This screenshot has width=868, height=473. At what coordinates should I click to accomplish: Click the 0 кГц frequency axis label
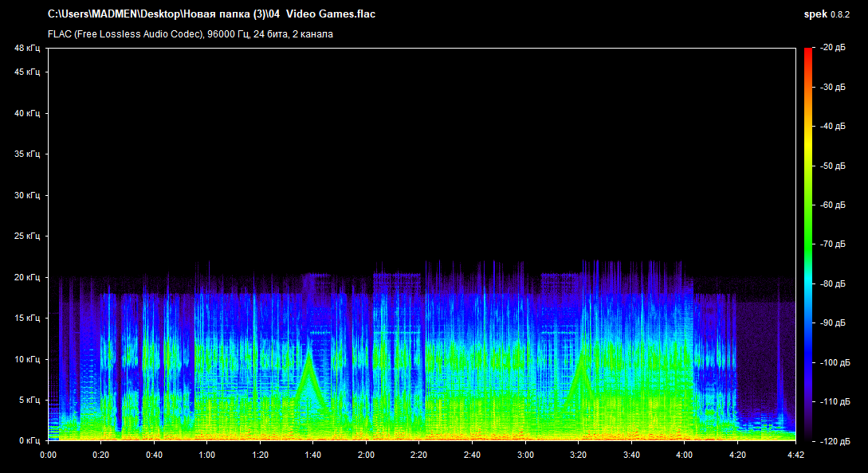tap(28, 440)
